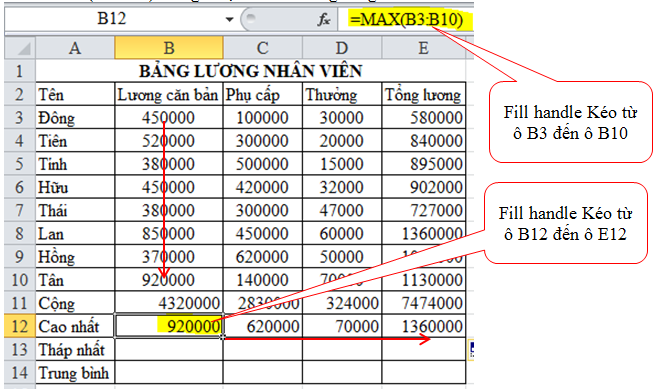Click the Name Box showing B12
The image size is (659, 389).
click(112, 19)
